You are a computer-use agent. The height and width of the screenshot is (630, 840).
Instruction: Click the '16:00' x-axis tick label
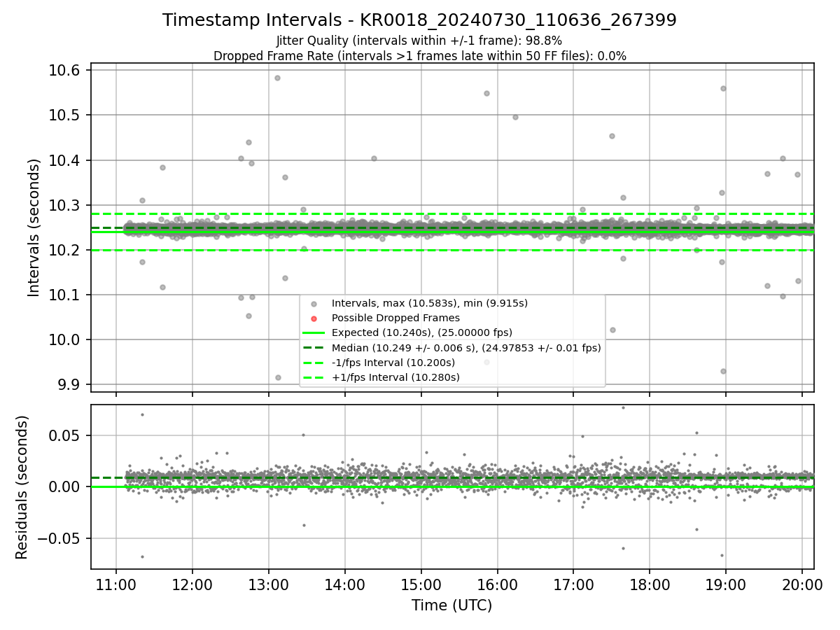(497, 584)
